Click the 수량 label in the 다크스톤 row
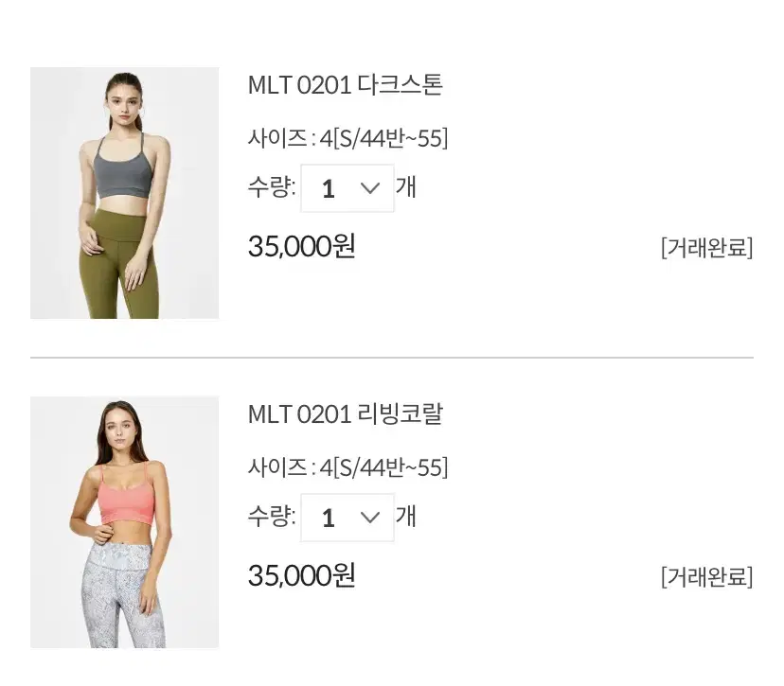784x686 pixels. [x=272, y=187]
